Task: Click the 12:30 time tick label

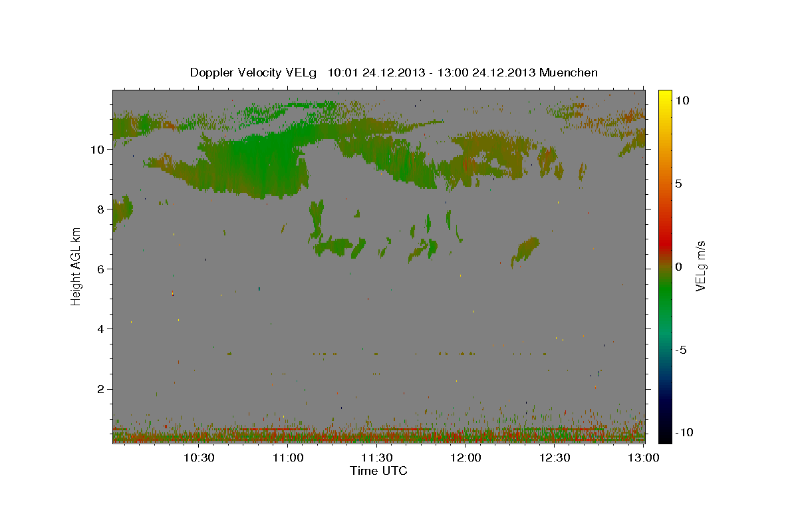Action: click(555, 458)
